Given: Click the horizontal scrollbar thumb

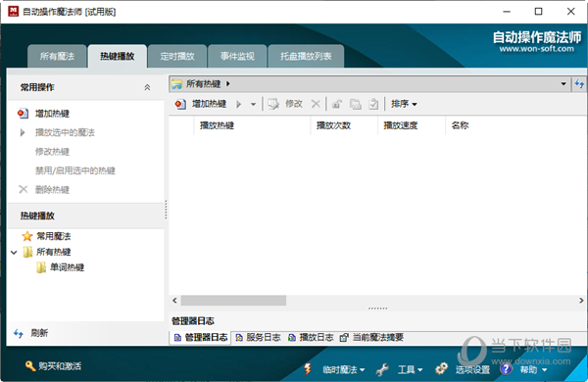Looking at the screenshot, I should point(233,301).
